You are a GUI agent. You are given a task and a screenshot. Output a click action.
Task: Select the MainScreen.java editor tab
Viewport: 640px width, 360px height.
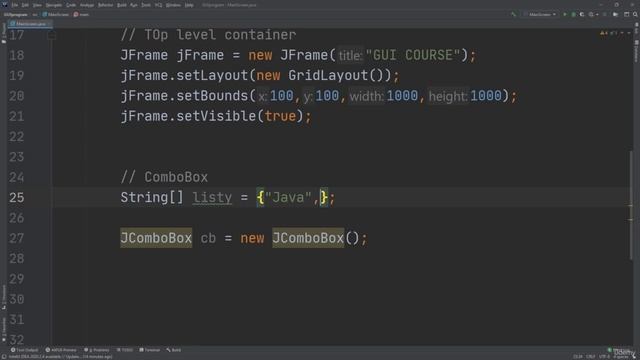(x=29, y=24)
